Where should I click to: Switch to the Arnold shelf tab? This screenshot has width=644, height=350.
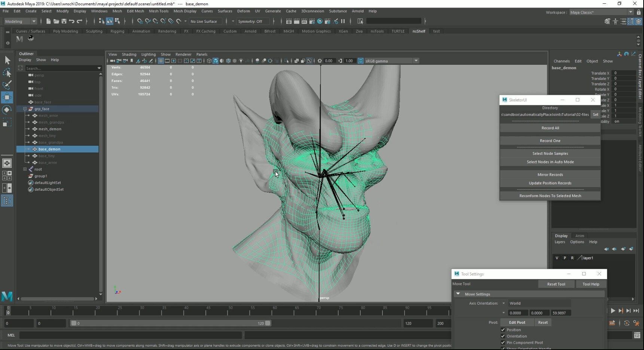250,31
